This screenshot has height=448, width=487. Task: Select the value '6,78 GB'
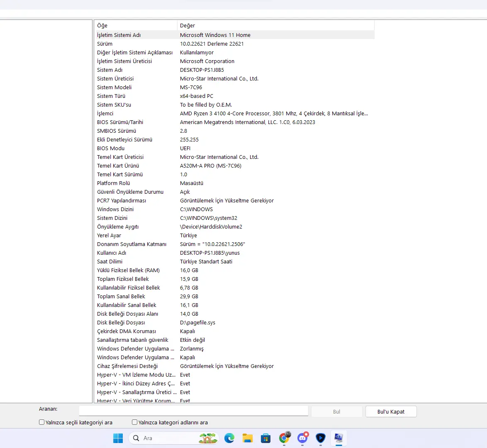tap(189, 287)
